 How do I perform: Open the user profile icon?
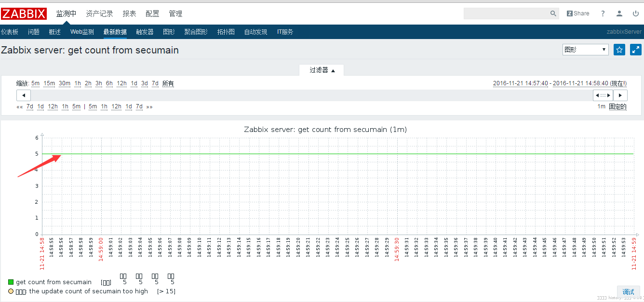620,13
